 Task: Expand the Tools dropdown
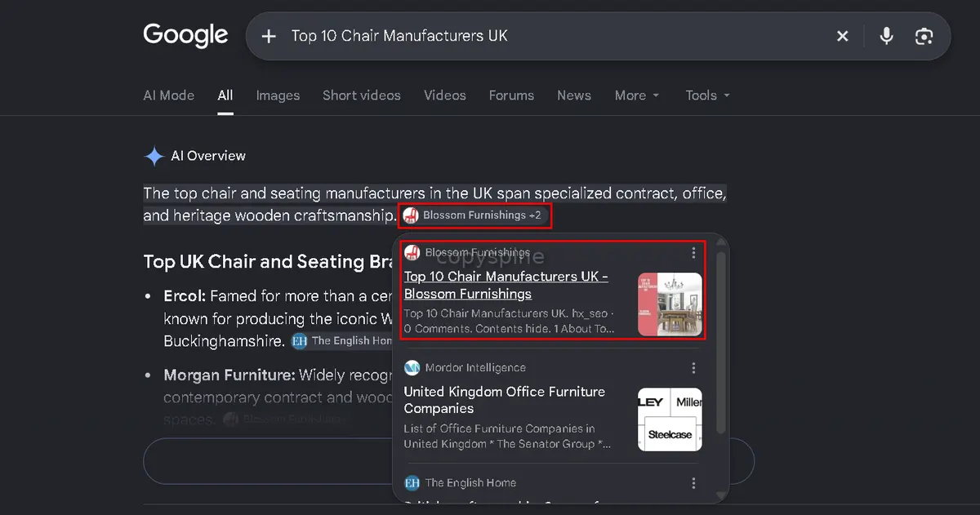coord(707,95)
